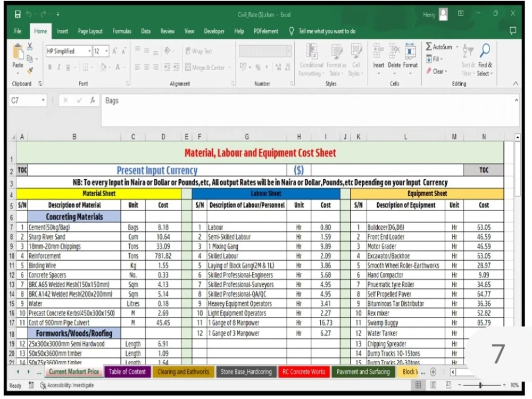Click the Format cells icon
Image resolution: width=532 pixels, height=399 pixels.
pos(410,52)
